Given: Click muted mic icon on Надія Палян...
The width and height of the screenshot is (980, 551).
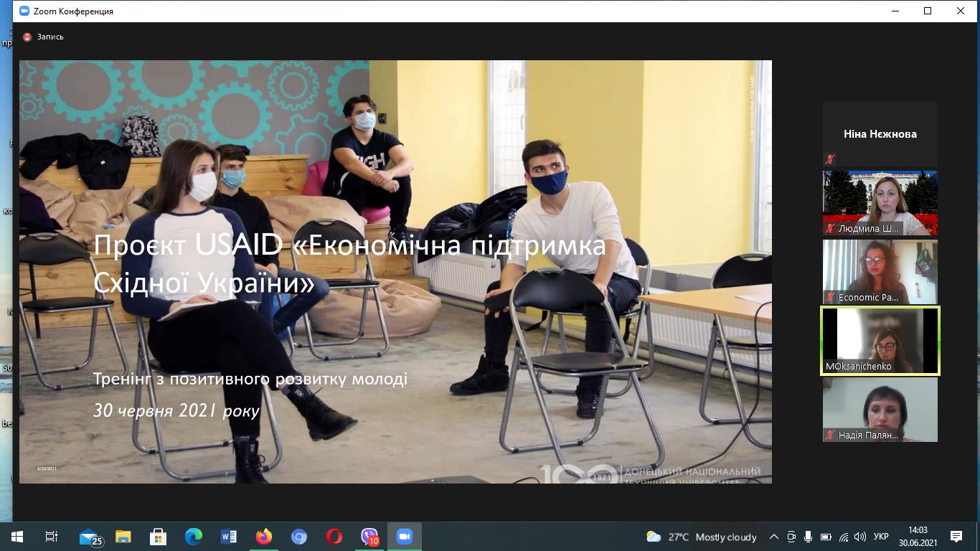Looking at the screenshot, I should coord(831,435).
